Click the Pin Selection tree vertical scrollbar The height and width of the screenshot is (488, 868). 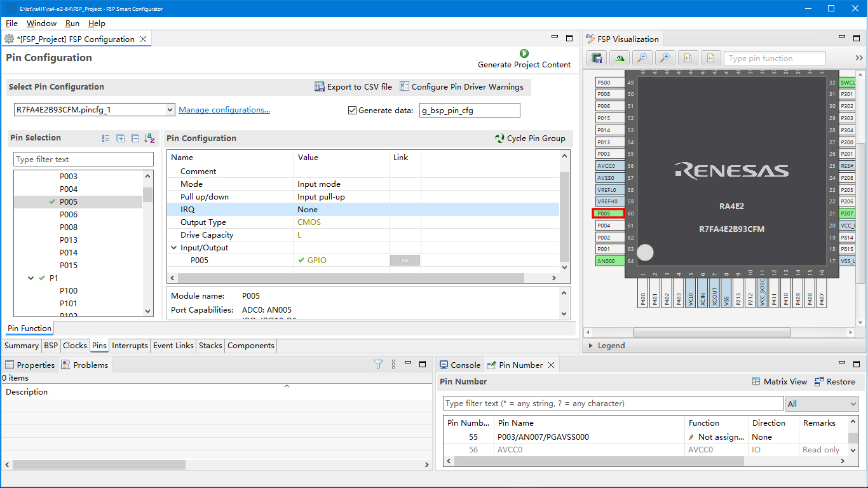click(147, 194)
